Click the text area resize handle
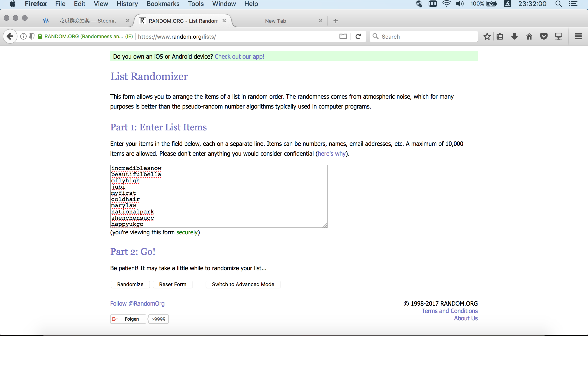 (x=325, y=225)
